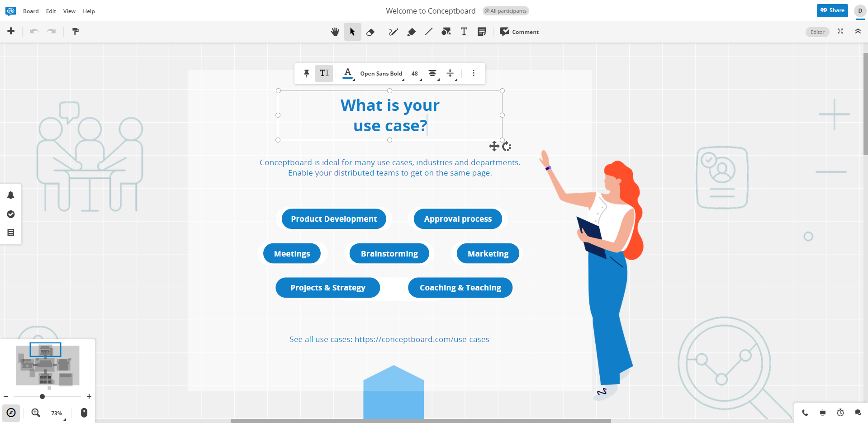Click the Coaching & Teaching pill
The height and width of the screenshot is (423, 868).
coord(460,288)
